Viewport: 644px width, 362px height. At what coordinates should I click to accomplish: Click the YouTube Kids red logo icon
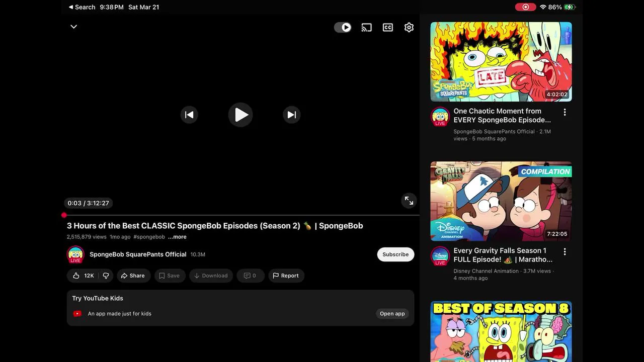(x=77, y=314)
